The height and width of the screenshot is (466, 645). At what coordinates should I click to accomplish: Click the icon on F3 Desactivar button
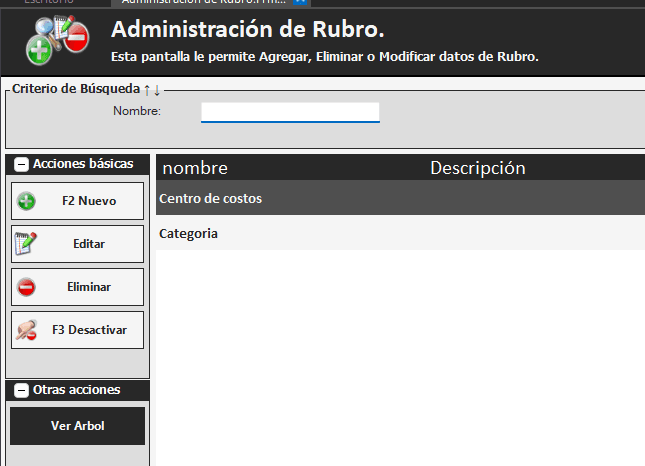(x=27, y=330)
